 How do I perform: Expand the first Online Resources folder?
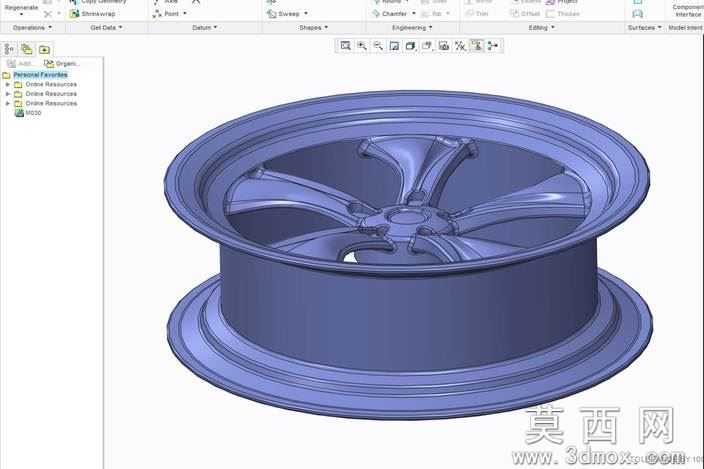(x=8, y=84)
